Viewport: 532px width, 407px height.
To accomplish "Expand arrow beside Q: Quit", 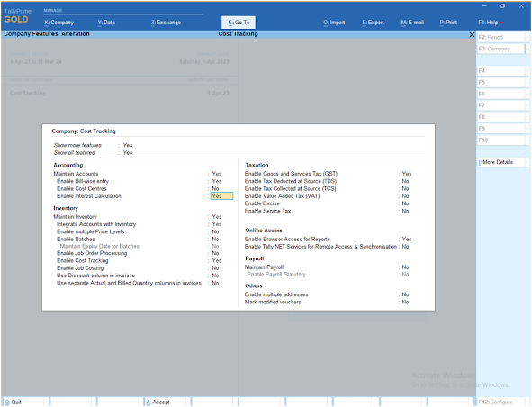I will (47, 402).
